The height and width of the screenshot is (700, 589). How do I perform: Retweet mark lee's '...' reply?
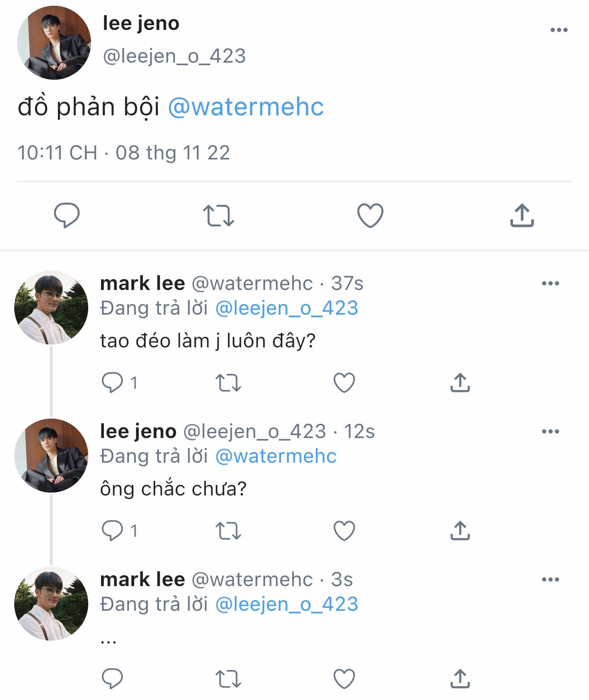click(228, 679)
